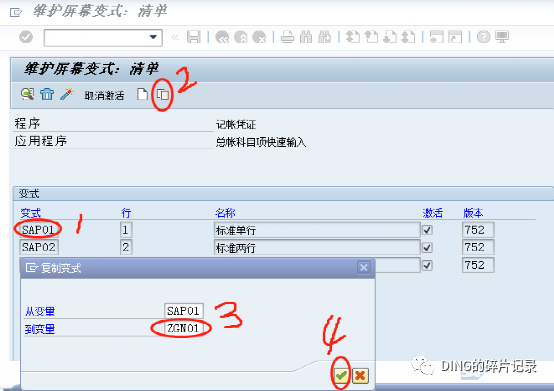Click the 激活 column header

(432, 213)
